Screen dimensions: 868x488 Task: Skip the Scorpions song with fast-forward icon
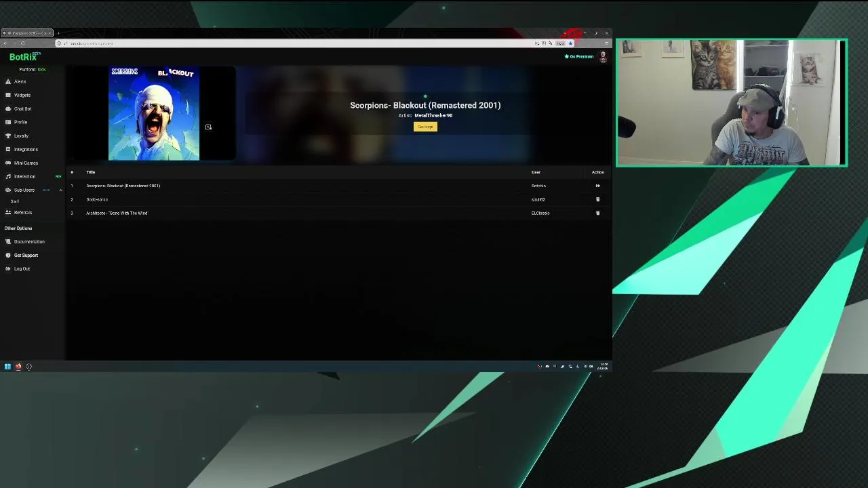coord(597,186)
